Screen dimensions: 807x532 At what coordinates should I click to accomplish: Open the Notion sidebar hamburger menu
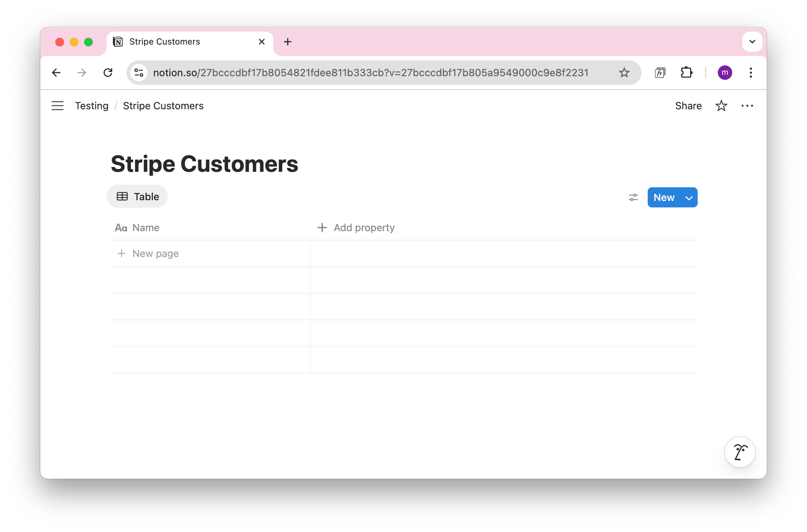(58, 106)
